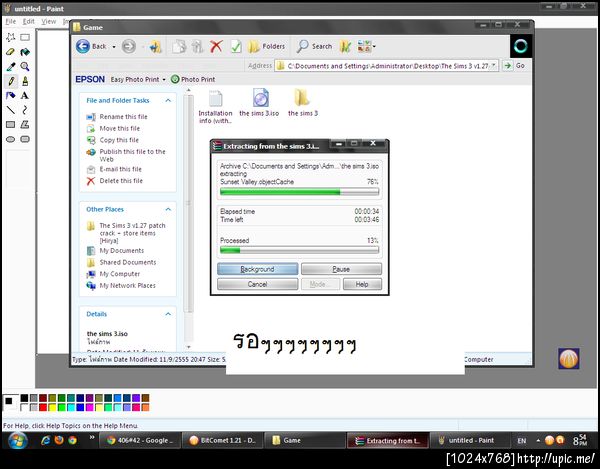This screenshot has width=600, height=469.
Task: Click the Photo Print icon in EPSON bar
Action: 175,79
